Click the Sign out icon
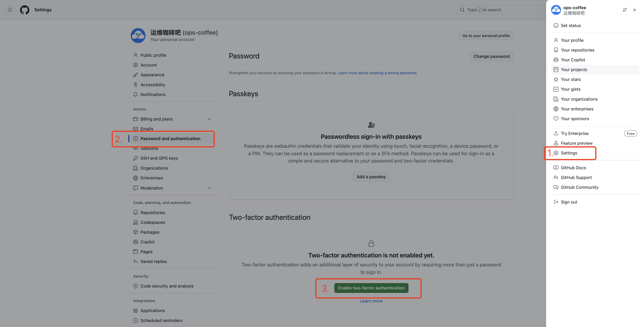644x327 pixels. 556,202
